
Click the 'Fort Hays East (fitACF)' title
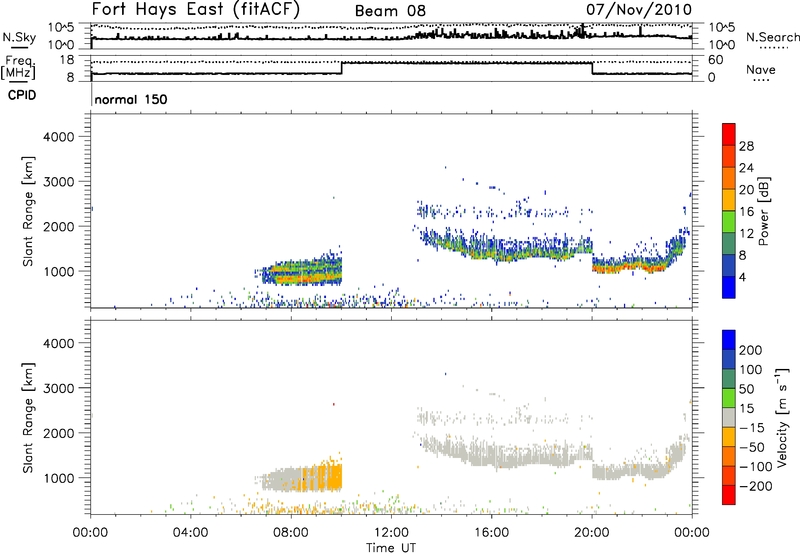pyautogui.click(x=196, y=10)
